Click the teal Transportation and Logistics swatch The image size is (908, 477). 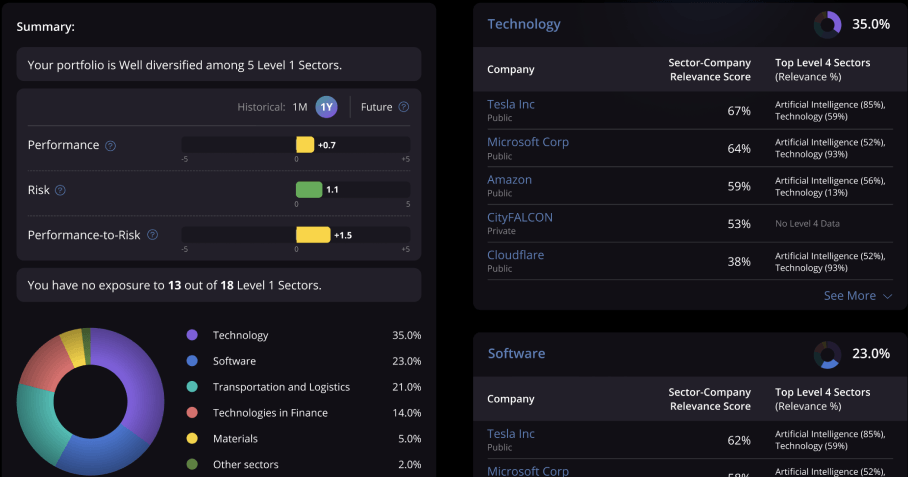click(x=192, y=387)
